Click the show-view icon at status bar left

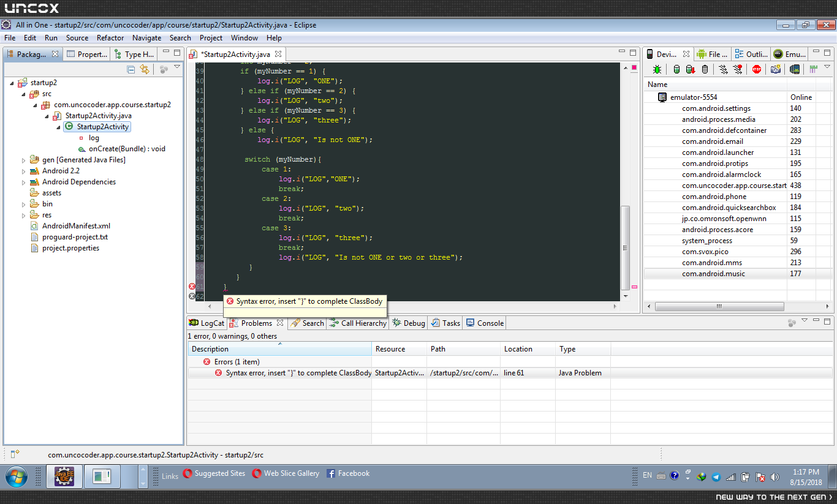[15, 454]
